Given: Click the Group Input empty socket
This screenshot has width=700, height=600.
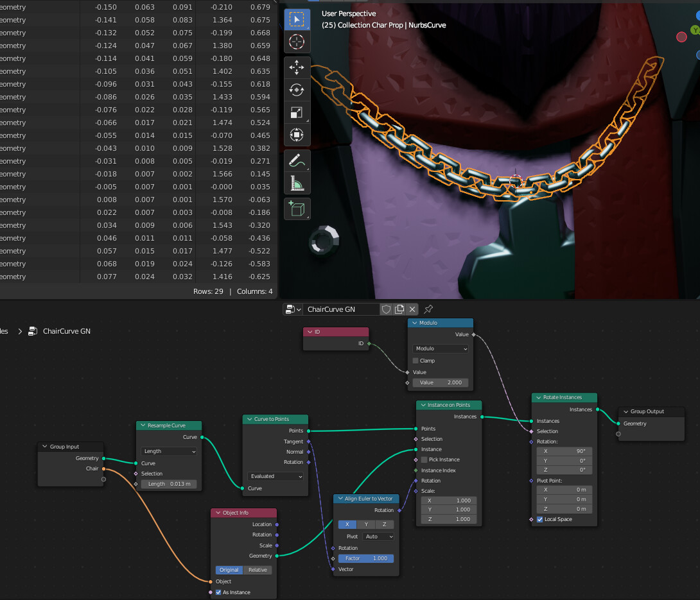Looking at the screenshot, I should tap(103, 479).
